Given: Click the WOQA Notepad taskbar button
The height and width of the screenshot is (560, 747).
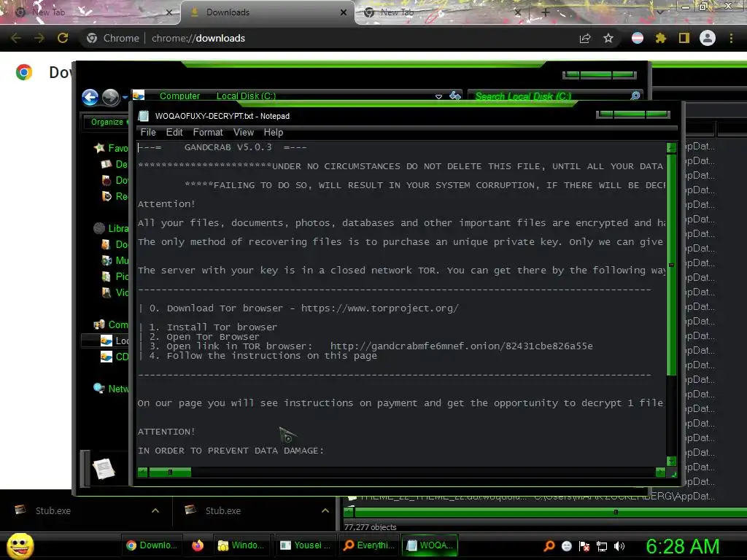Looking at the screenshot, I should (x=430, y=545).
